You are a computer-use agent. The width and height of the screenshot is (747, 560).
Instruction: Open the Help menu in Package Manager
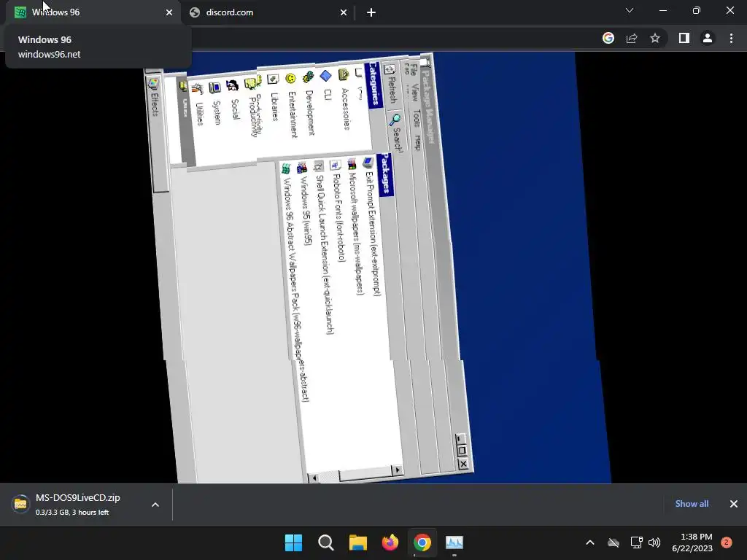pos(418,142)
